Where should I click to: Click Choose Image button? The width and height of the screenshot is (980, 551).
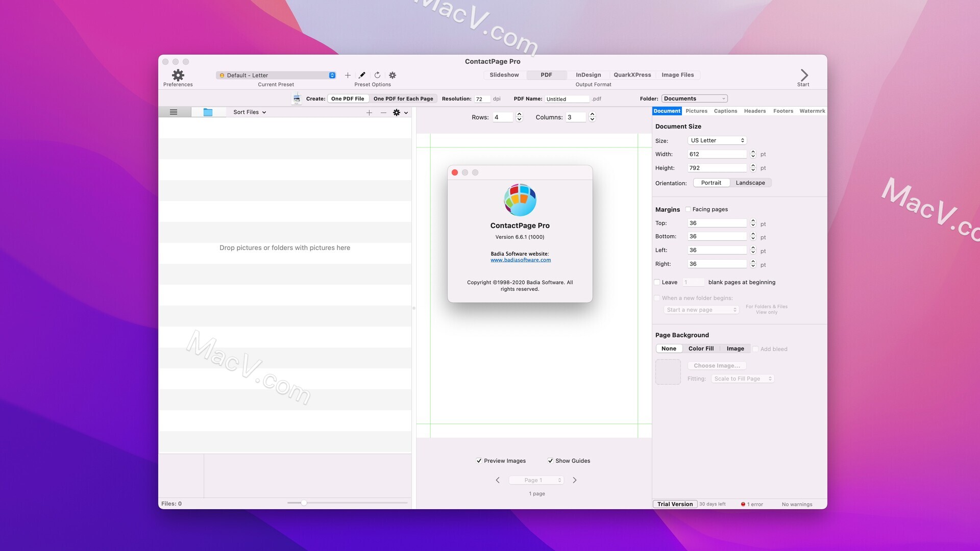tap(717, 366)
